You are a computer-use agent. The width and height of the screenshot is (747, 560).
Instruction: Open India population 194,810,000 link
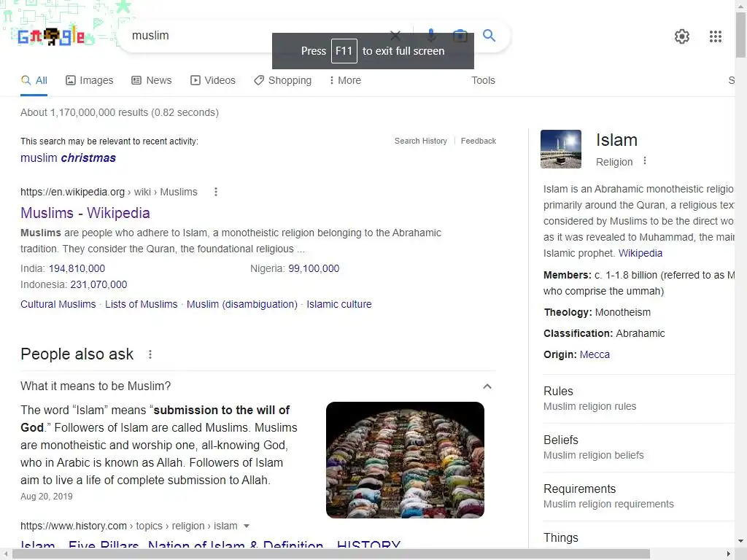pos(77,268)
